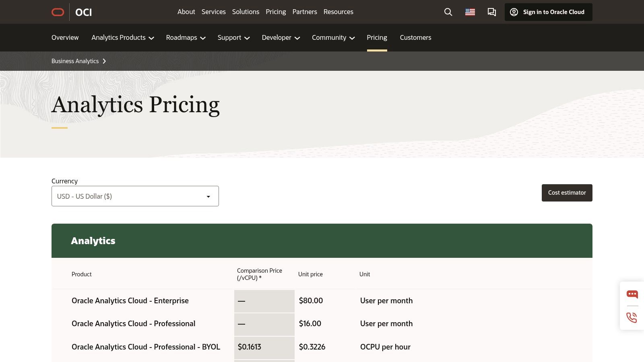
Task: Click the OCI logo text
Action: pyautogui.click(x=83, y=12)
